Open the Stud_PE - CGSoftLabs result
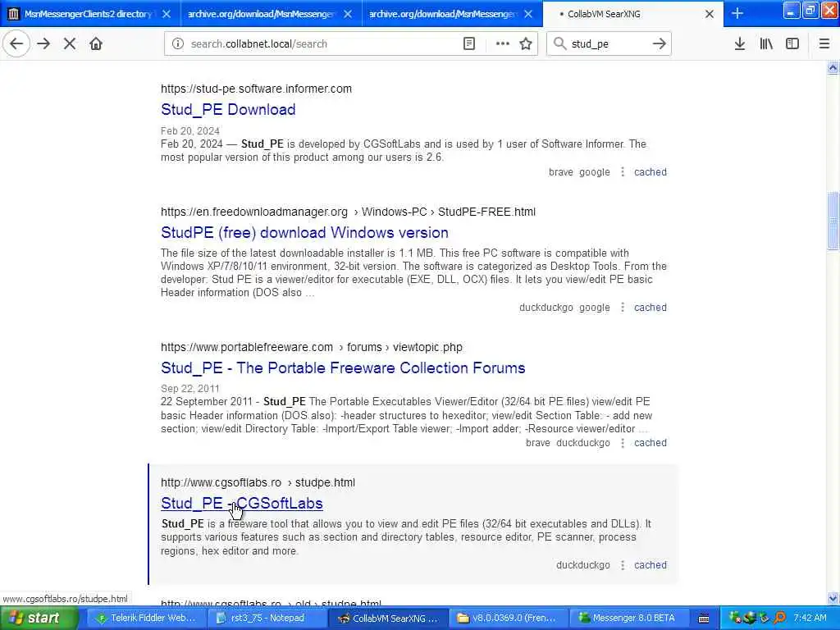This screenshot has width=840, height=630. (242, 504)
